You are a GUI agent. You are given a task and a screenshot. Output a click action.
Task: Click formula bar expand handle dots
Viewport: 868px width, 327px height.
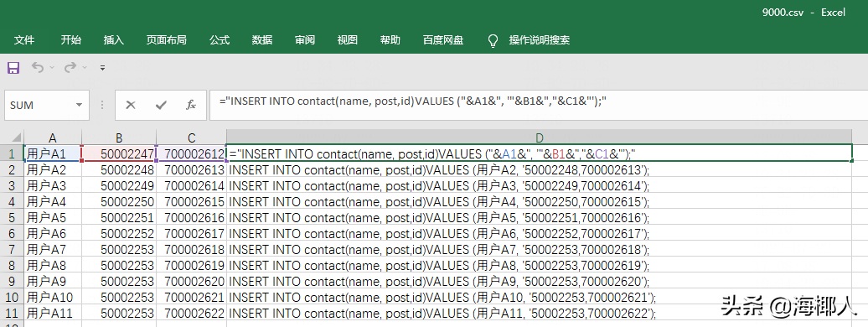tap(102, 105)
